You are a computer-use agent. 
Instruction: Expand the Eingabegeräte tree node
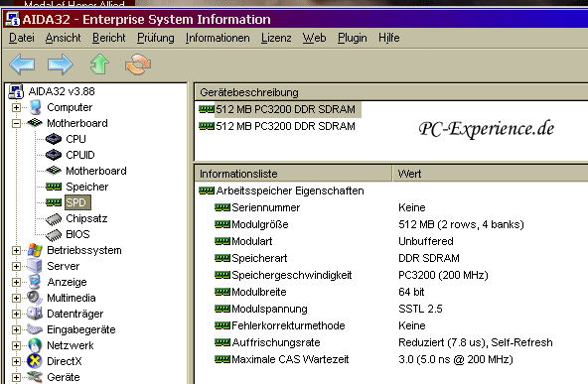tap(16, 329)
